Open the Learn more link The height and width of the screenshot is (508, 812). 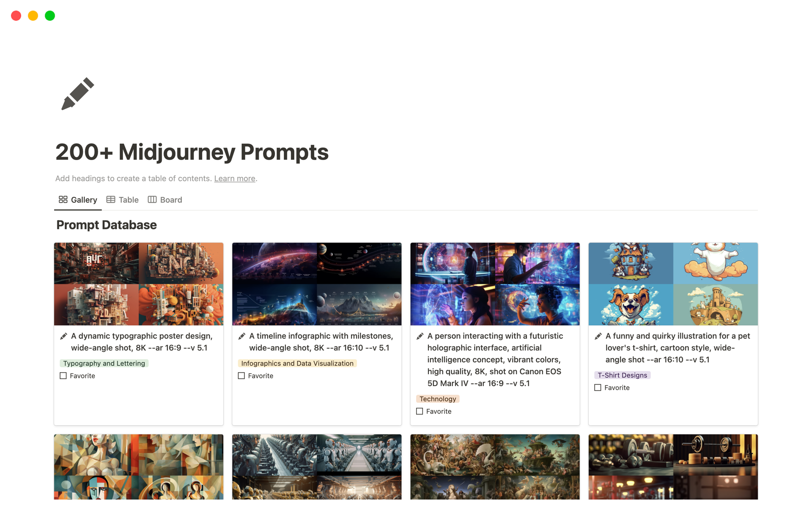coord(235,178)
